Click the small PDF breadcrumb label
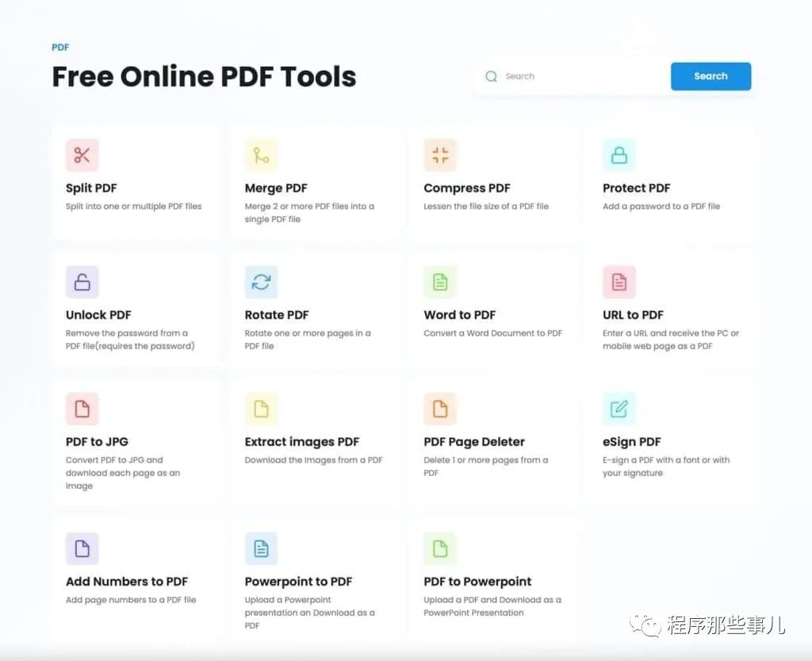Image resolution: width=812 pixels, height=661 pixels. (60, 47)
